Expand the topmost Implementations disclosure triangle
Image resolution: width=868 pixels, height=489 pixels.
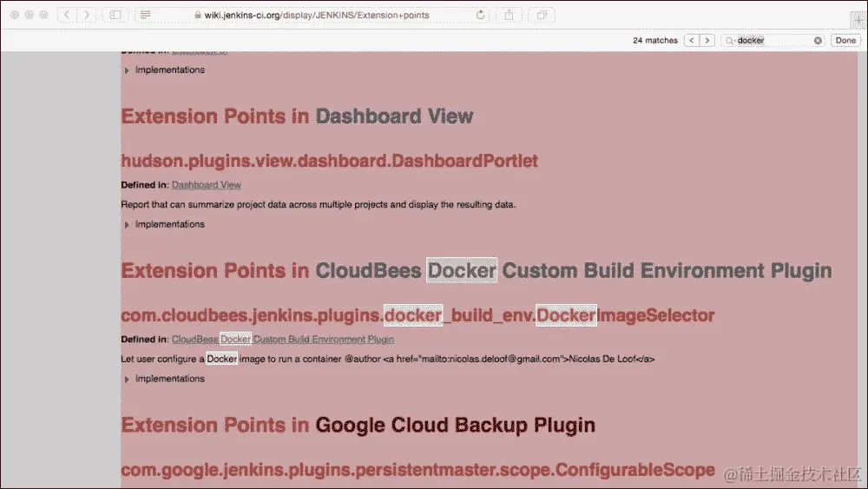(x=127, y=70)
